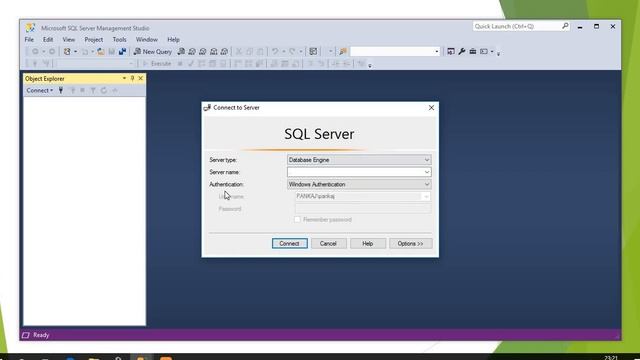Click the plug connect icon in Object Explorer
The width and height of the screenshot is (640, 360).
(x=61, y=90)
